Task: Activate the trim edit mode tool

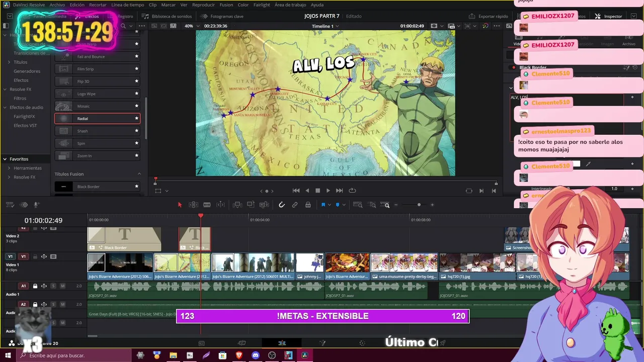Action: point(193,205)
